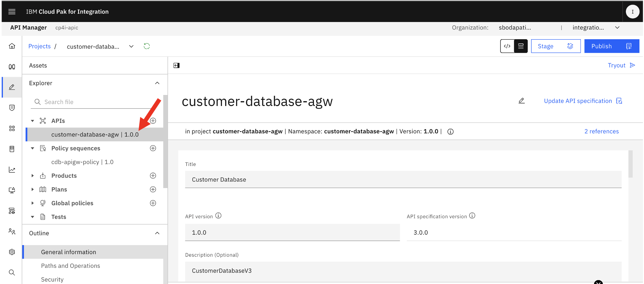644x284 pixels.
Task: Switch to source code view
Action: pyautogui.click(x=507, y=46)
